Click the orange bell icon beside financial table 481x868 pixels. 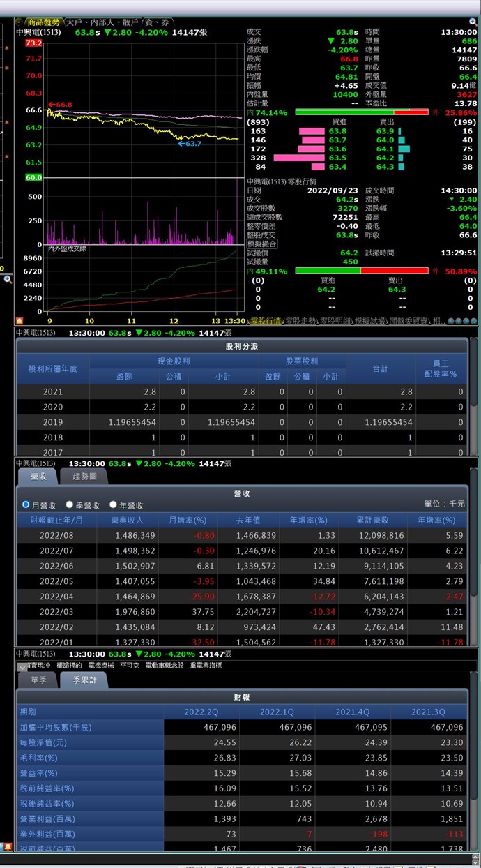pos(8,846)
